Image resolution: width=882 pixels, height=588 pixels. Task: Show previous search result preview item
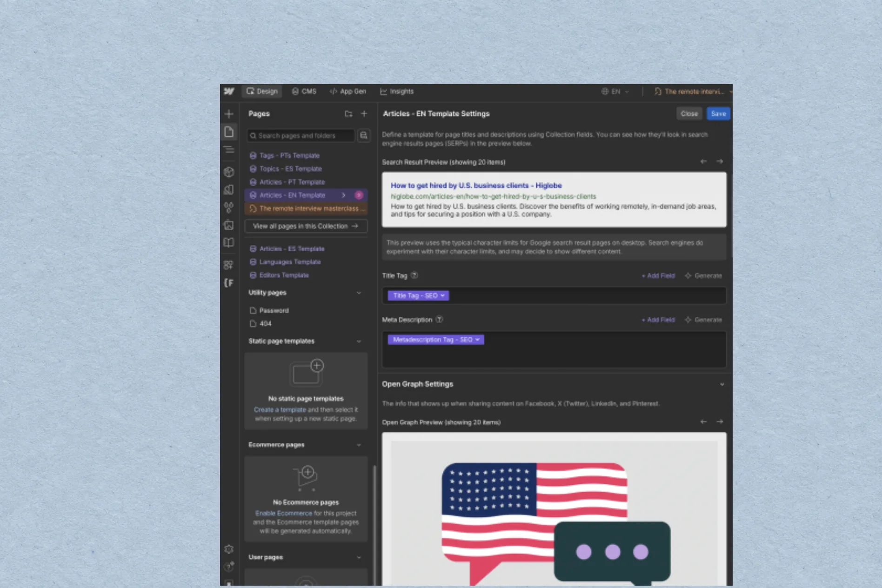click(703, 161)
